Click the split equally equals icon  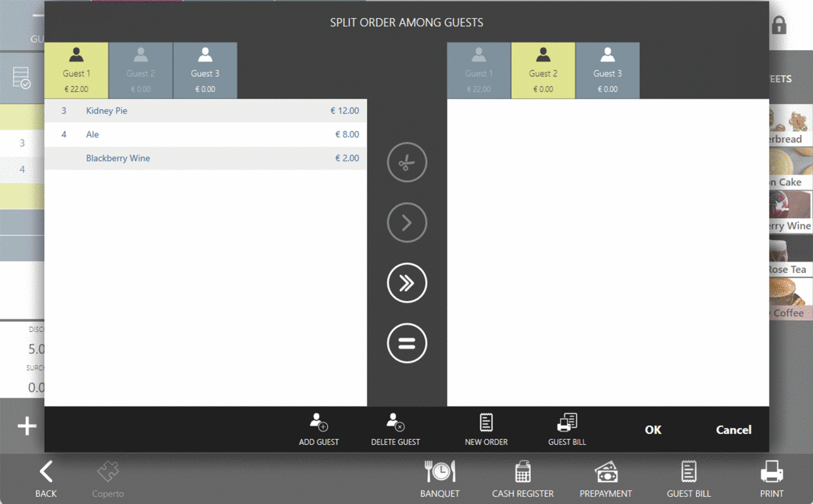click(406, 343)
